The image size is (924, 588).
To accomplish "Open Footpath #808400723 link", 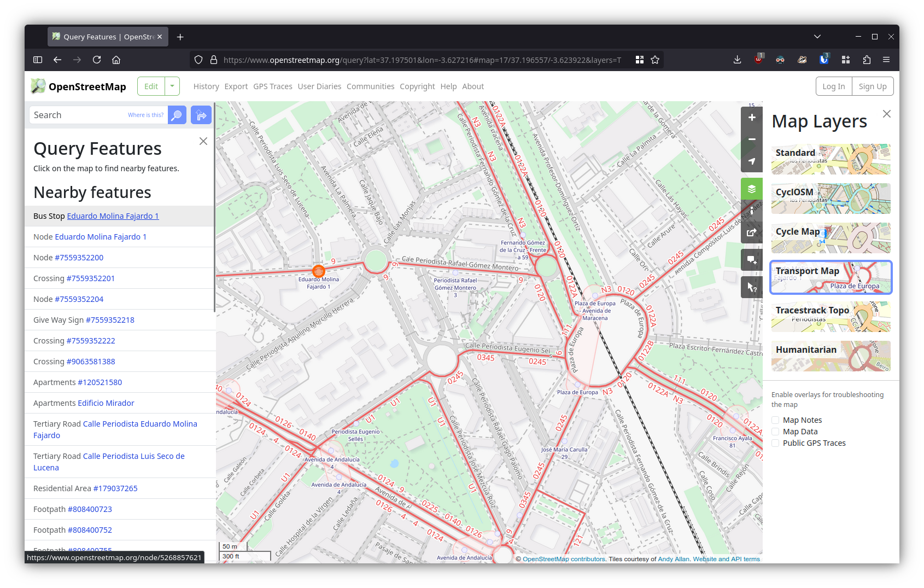I will 90,509.
